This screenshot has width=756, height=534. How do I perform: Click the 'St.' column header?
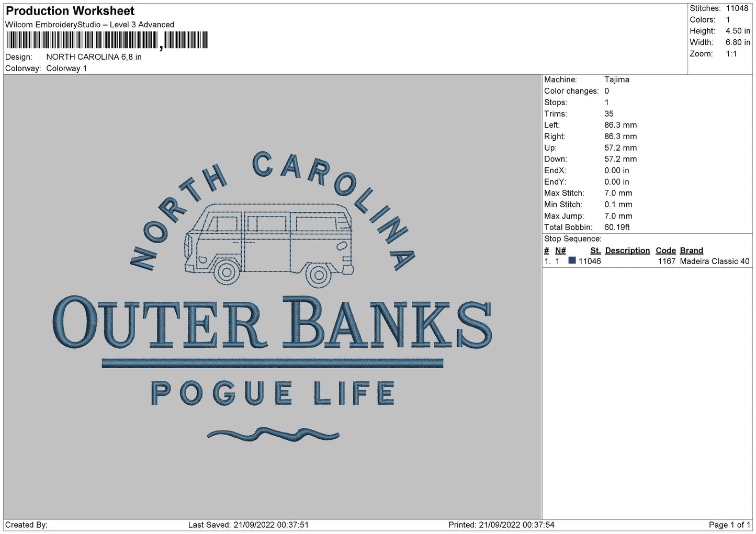pos(595,251)
